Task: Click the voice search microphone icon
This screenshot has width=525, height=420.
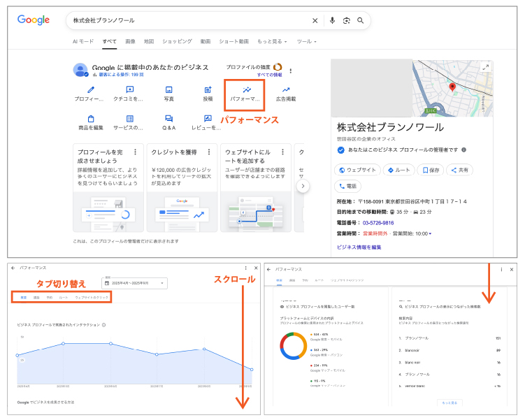Action: tap(332, 20)
